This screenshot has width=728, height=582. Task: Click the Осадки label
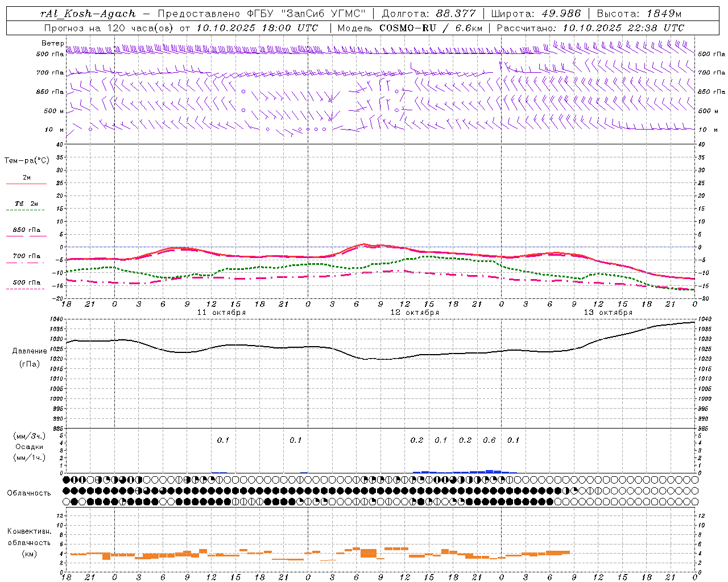[x=30, y=447]
